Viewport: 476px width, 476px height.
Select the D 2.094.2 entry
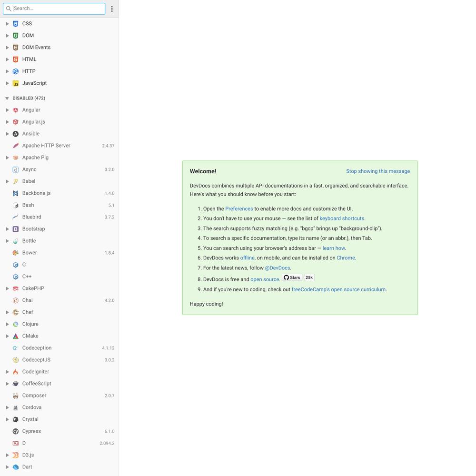59,443
